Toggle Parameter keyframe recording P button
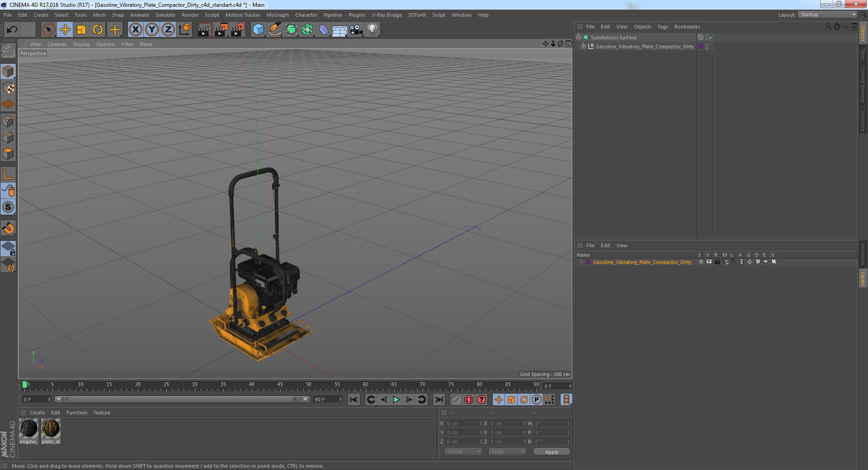The image size is (868, 470). 536,399
